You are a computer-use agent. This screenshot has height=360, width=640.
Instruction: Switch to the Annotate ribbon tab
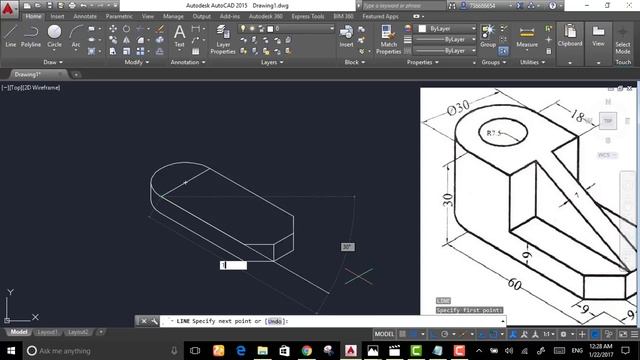click(85, 16)
